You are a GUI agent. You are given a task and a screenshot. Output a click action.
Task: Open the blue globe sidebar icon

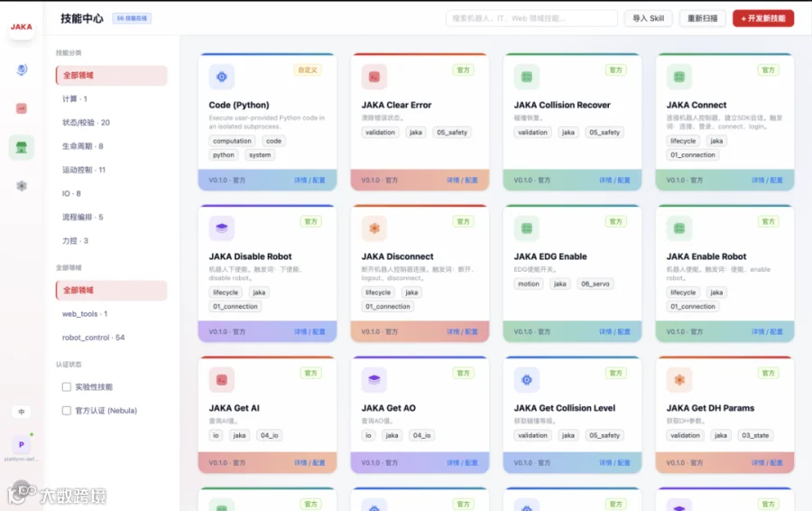tap(22, 70)
